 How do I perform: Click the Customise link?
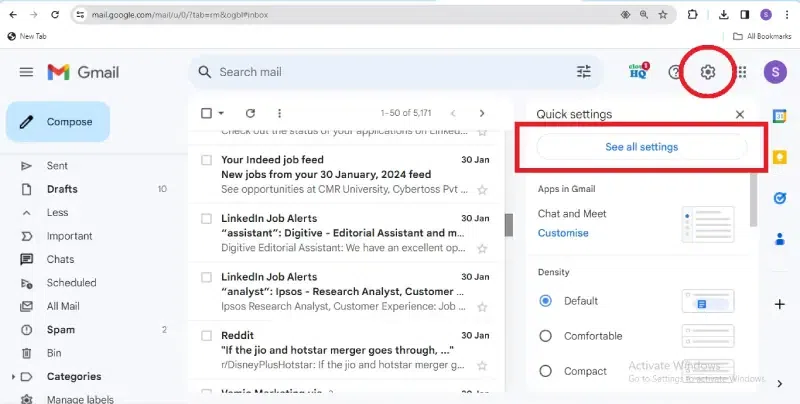coord(563,233)
